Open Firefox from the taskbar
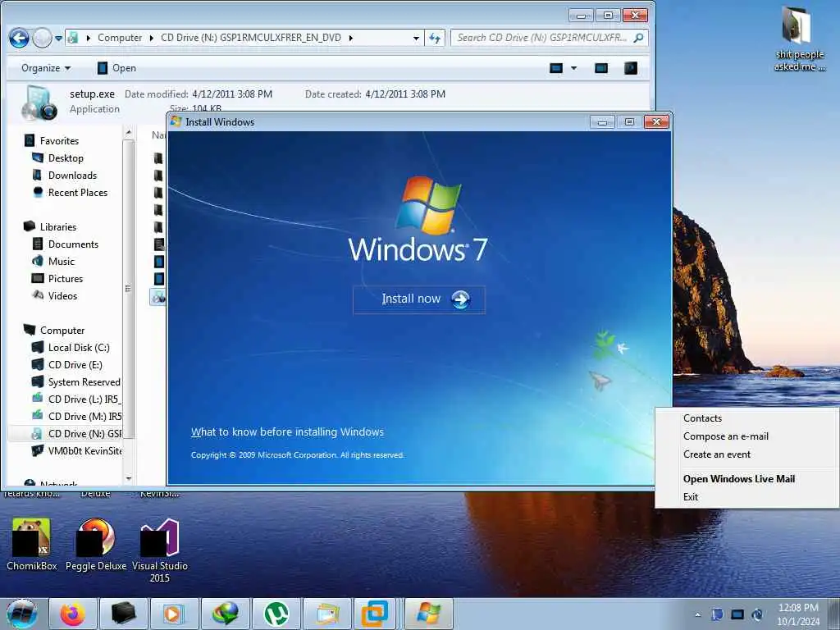Screen dimensions: 840x630 tap(73, 614)
